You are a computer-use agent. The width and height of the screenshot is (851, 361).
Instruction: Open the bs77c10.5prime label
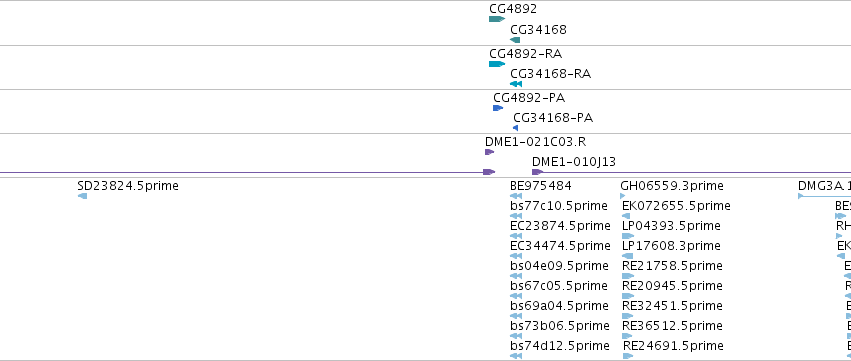559,206
